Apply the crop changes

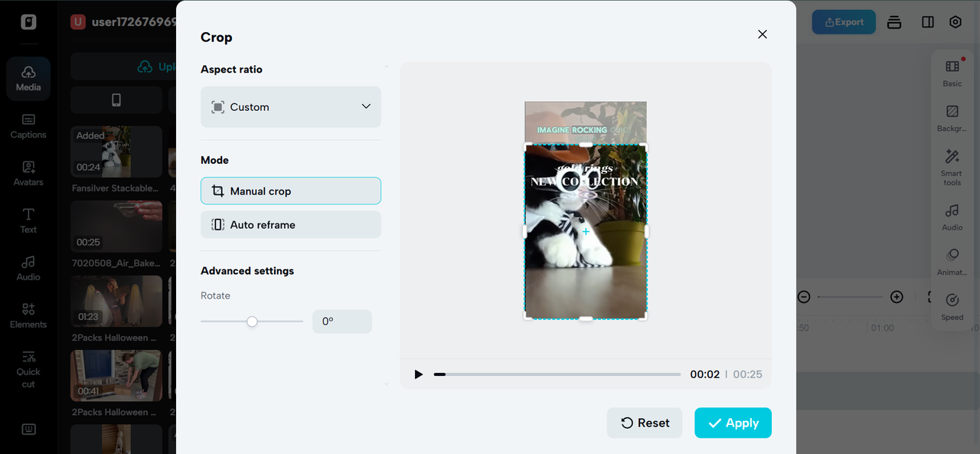tap(733, 423)
